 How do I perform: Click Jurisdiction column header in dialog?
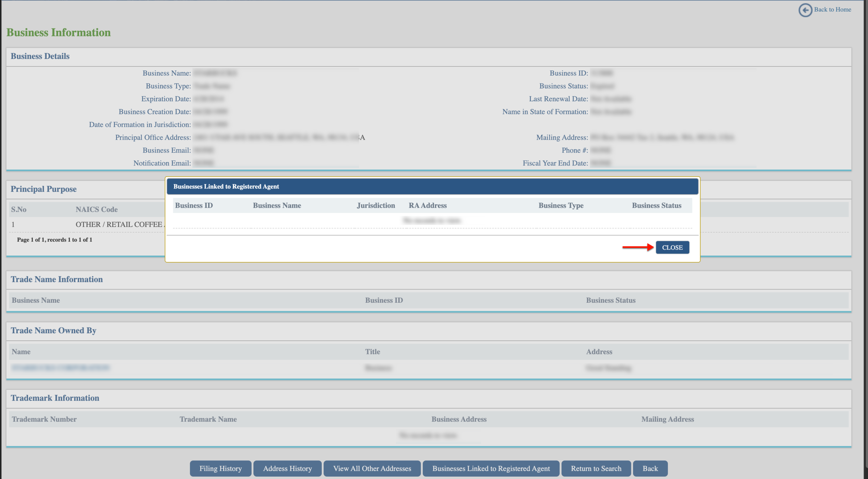coord(376,205)
